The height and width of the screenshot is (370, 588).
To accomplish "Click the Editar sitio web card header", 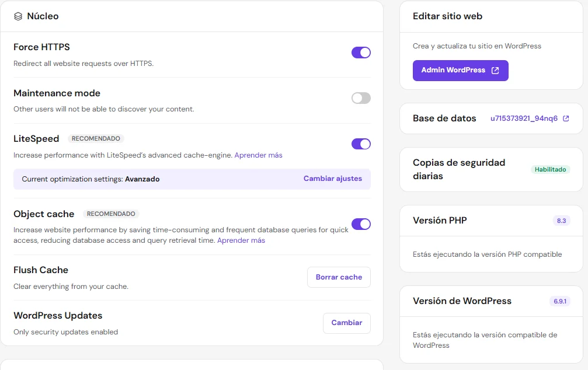I will pos(447,16).
